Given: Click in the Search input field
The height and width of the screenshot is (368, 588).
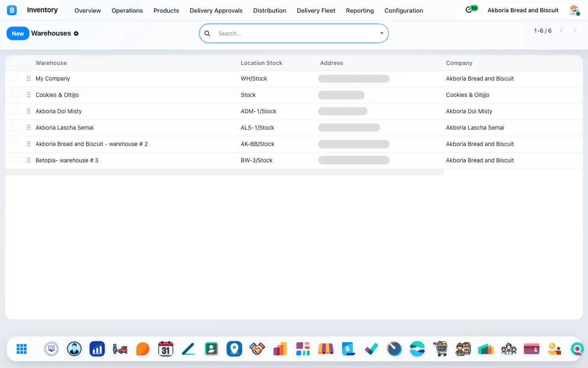Looking at the screenshot, I should pyautogui.click(x=296, y=34).
